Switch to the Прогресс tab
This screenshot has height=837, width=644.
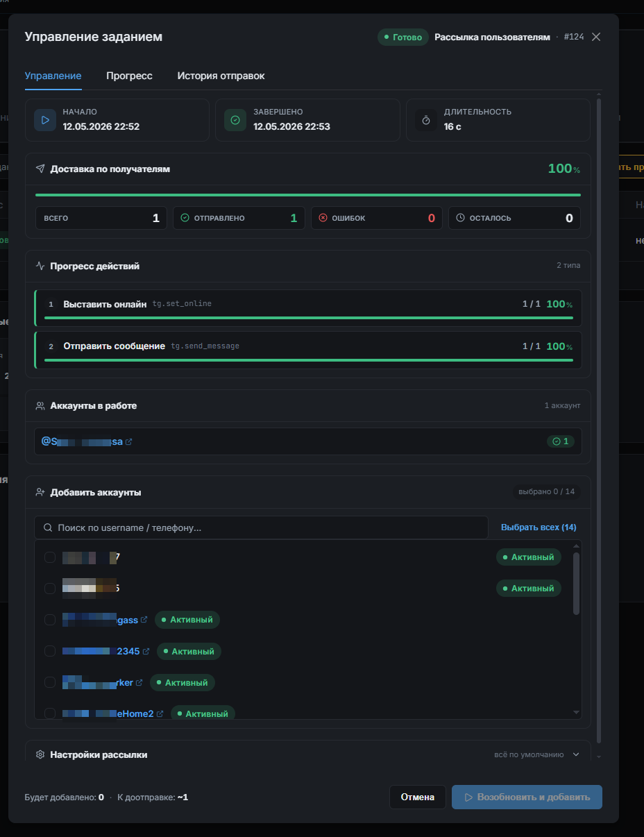(129, 76)
